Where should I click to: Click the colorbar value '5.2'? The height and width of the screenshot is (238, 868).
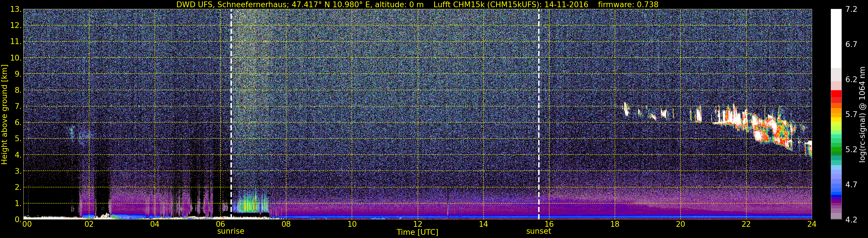click(x=851, y=150)
